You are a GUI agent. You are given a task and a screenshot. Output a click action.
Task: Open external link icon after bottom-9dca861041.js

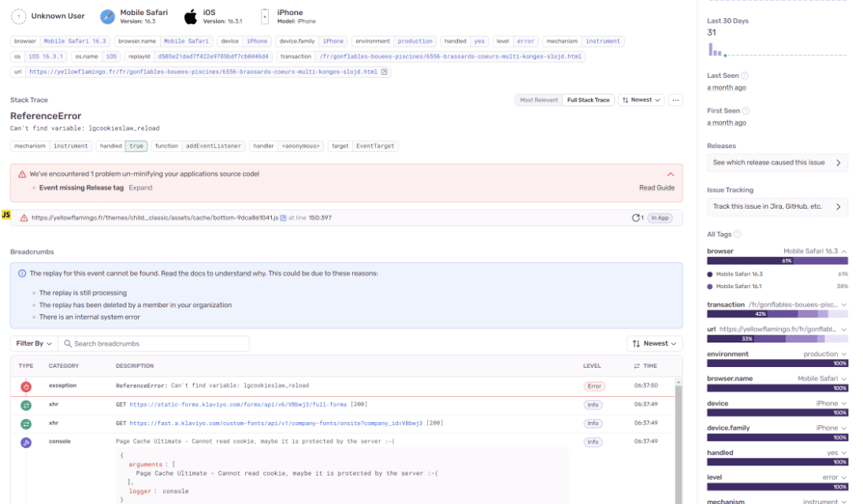point(283,218)
